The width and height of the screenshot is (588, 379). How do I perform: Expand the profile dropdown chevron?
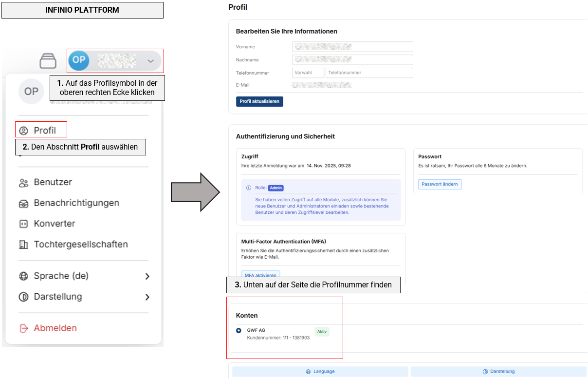[x=150, y=61]
